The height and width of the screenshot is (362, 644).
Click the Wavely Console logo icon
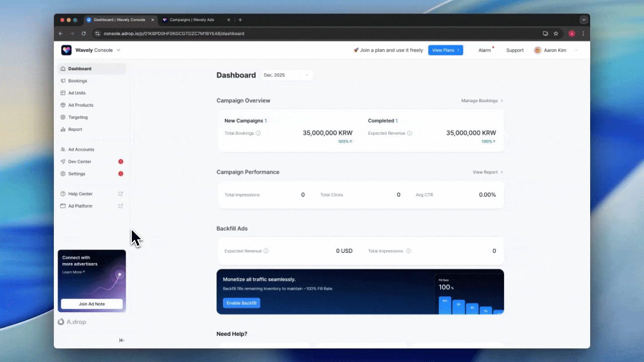pyautogui.click(x=66, y=50)
